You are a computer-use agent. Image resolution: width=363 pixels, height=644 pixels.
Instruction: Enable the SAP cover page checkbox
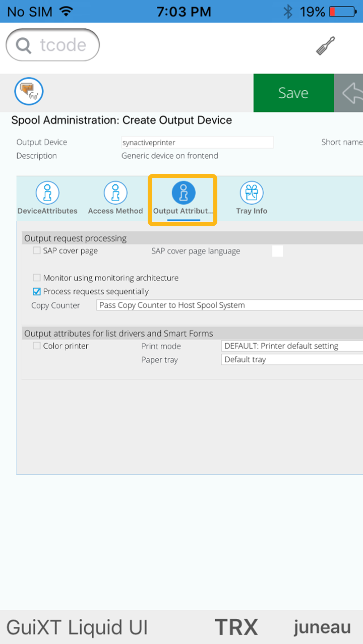(37, 250)
